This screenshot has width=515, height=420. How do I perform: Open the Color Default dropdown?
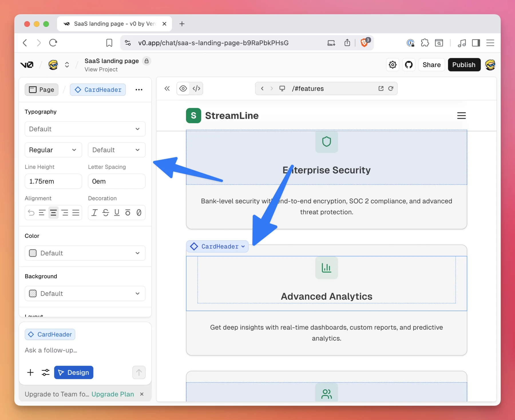pyautogui.click(x=85, y=253)
